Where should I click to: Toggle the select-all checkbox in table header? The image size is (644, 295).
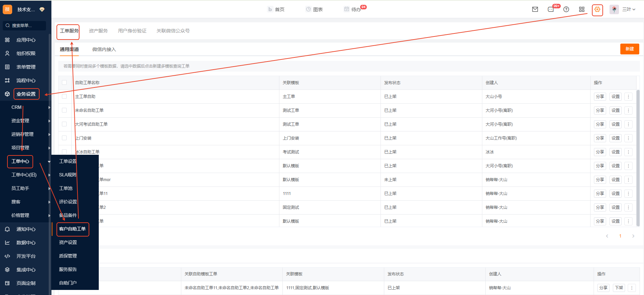[64, 82]
